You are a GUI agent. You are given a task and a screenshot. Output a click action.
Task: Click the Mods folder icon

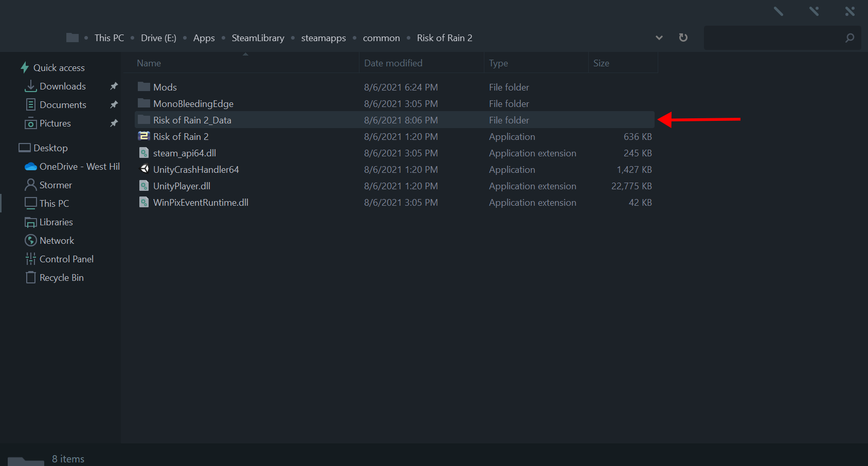tap(144, 86)
